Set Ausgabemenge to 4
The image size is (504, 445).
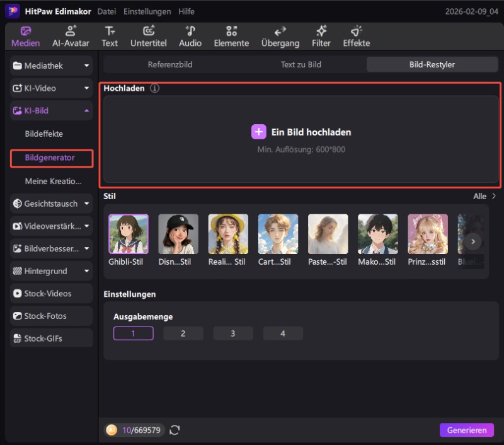[283, 333]
